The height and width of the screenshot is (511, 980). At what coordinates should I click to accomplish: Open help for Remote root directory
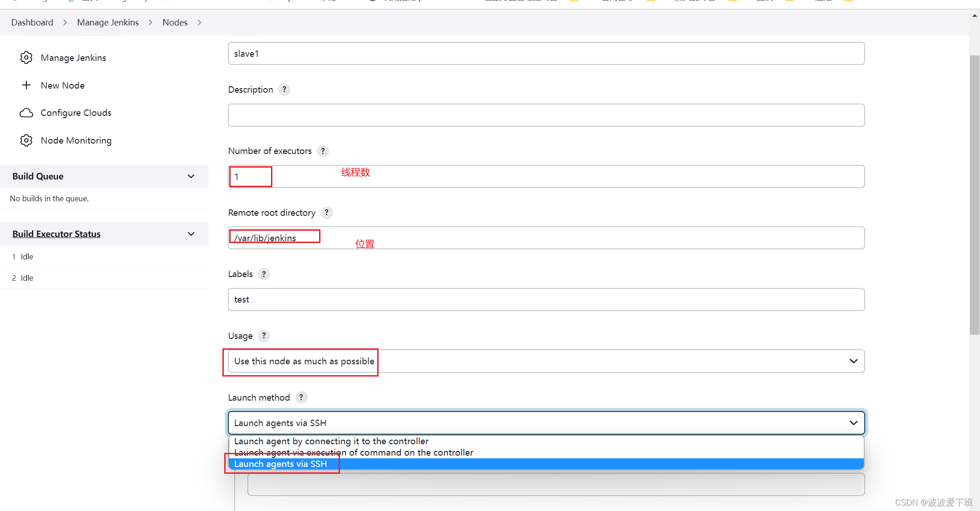(326, 212)
